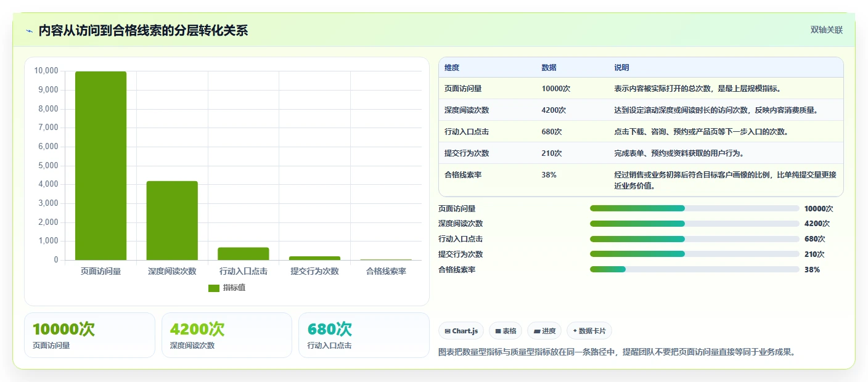Click the 4200次 value in the table

click(x=554, y=110)
